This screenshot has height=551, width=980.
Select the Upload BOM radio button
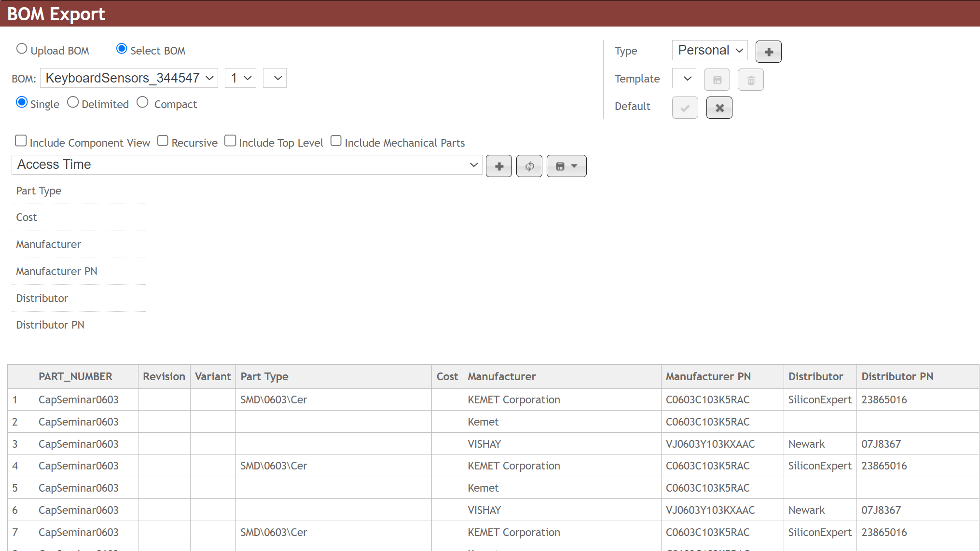[x=22, y=49]
